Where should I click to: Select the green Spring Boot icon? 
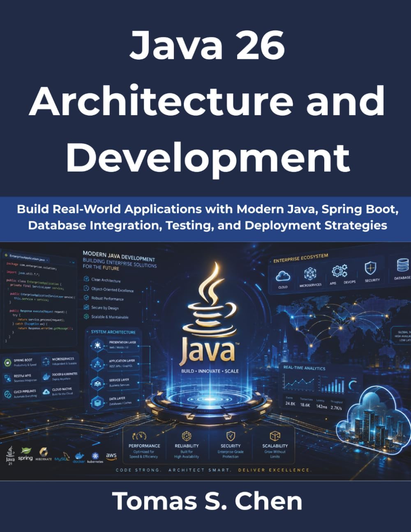coord(7,363)
